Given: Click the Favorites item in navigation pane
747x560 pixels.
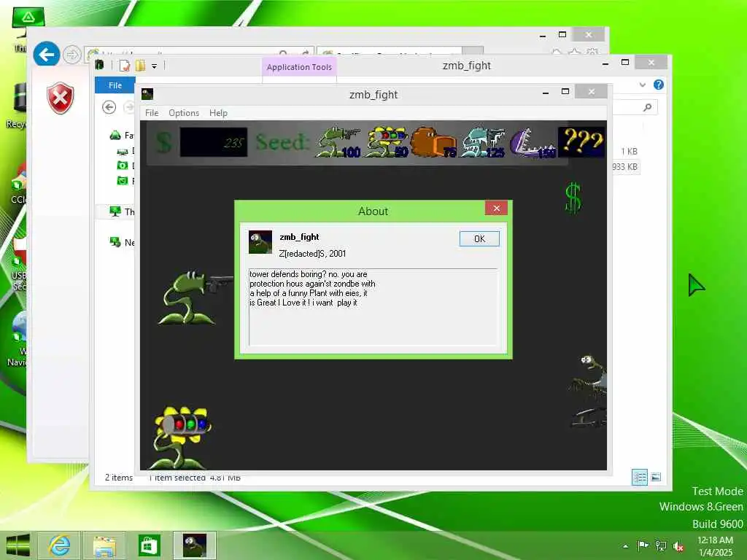Looking at the screenshot, I should coord(122,135).
